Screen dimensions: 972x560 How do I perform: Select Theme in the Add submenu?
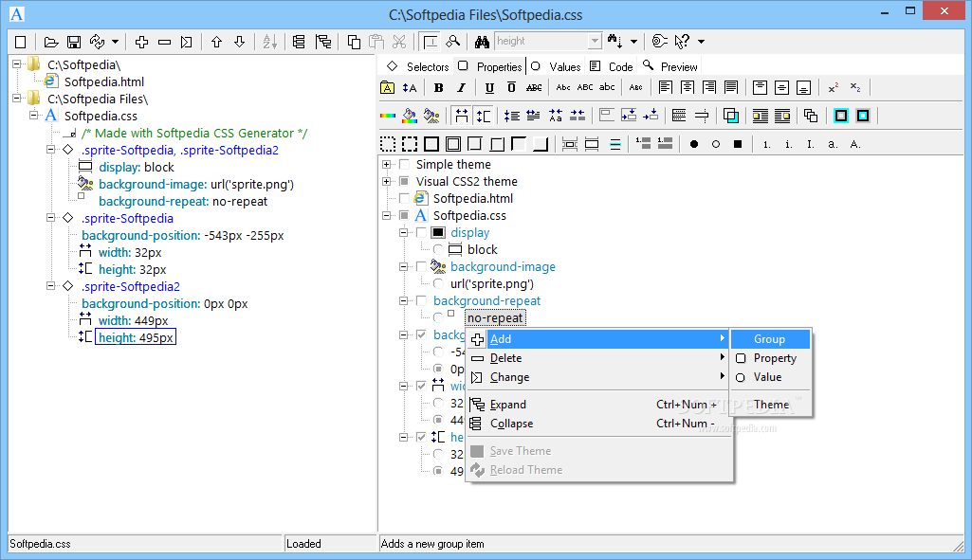(771, 405)
